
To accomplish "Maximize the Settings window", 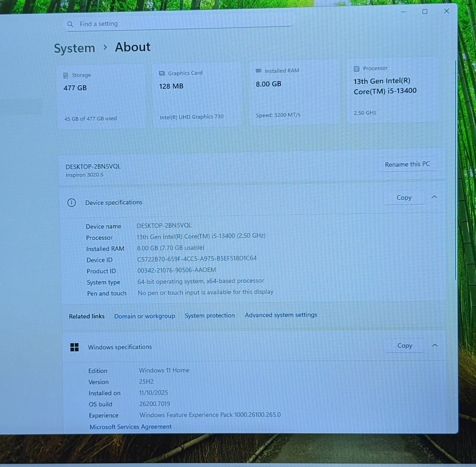I will tap(425, 11).
